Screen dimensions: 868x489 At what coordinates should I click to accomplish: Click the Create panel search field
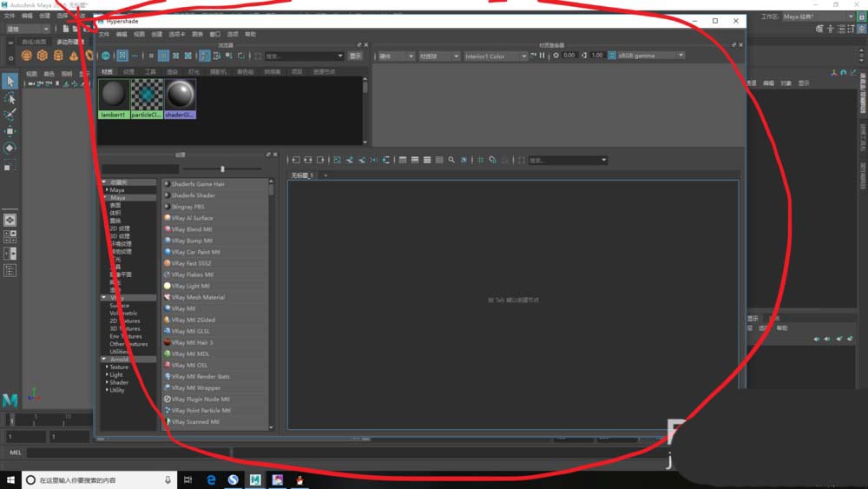pyautogui.click(x=140, y=169)
